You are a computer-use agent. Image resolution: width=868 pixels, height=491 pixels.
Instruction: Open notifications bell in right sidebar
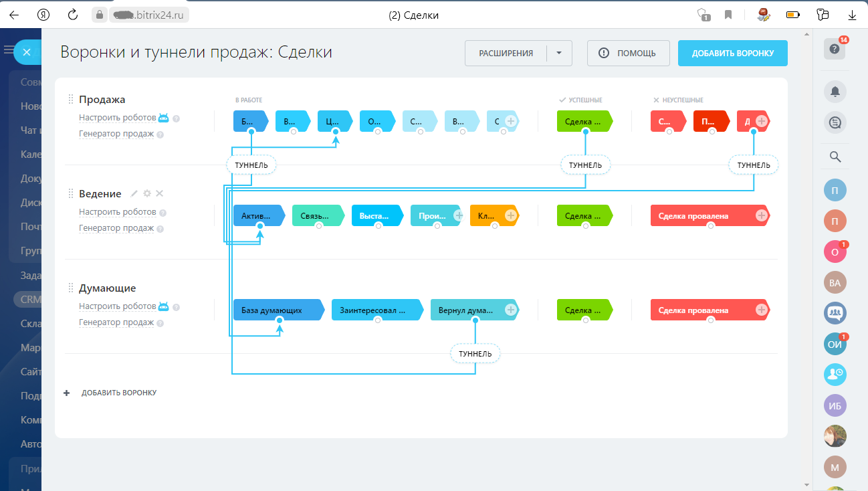[835, 92]
